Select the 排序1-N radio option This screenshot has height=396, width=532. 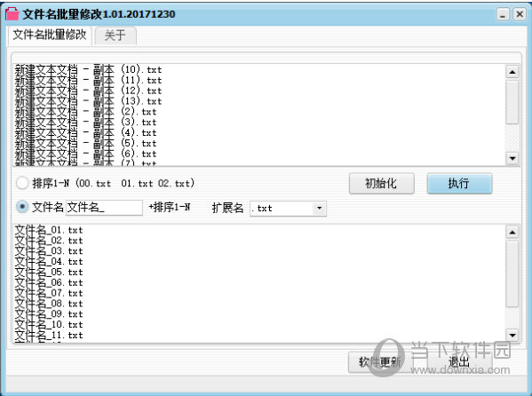tap(22, 183)
